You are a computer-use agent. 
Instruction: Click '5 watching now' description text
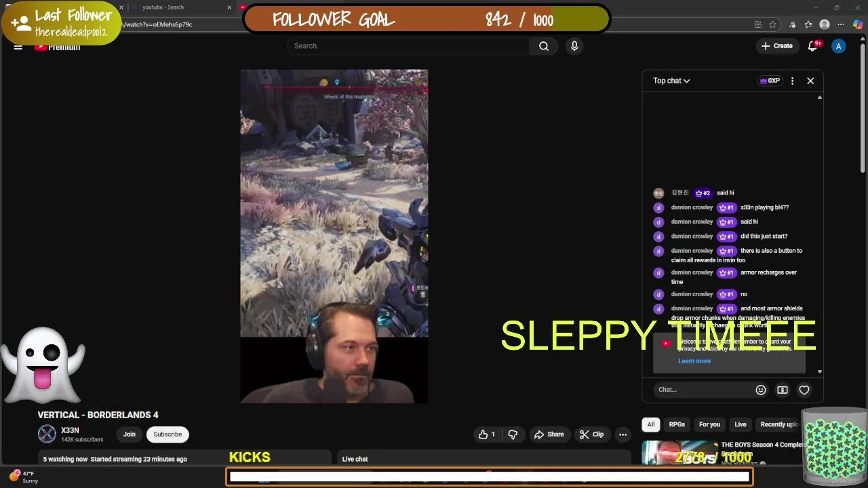click(65, 459)
